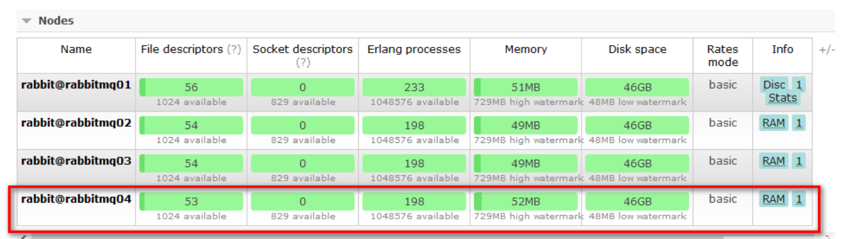Click rabbitmq04 file descriptors bar showing 53
Screen dimensions: 868x239
pyautogui.click(x=191, y=201)
